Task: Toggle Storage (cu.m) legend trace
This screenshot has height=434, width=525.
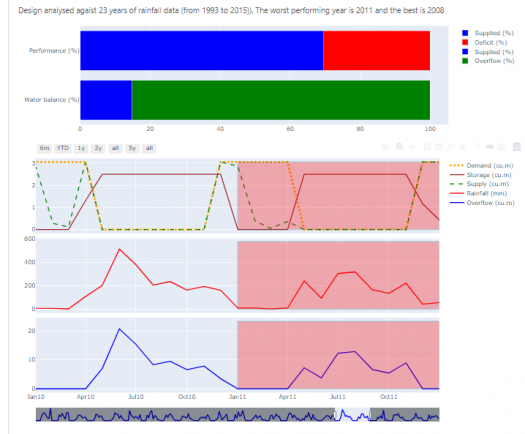Action: (x=480, y=175)
